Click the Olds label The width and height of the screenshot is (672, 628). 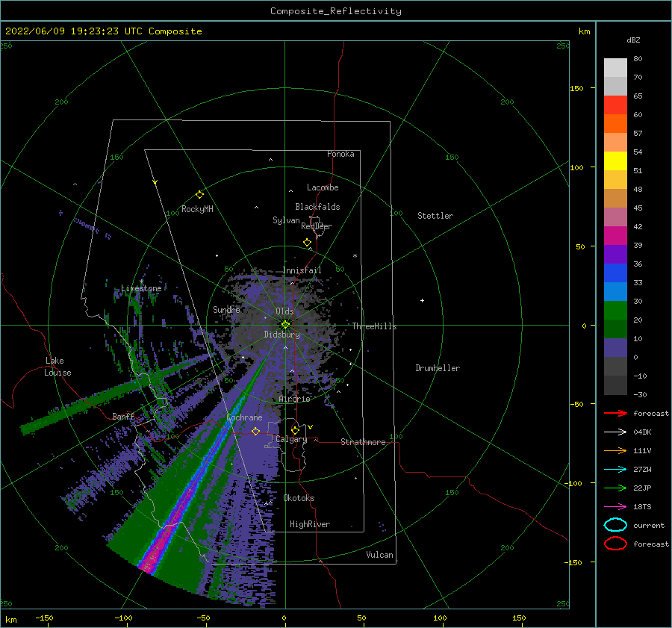[x=284, y=311]
